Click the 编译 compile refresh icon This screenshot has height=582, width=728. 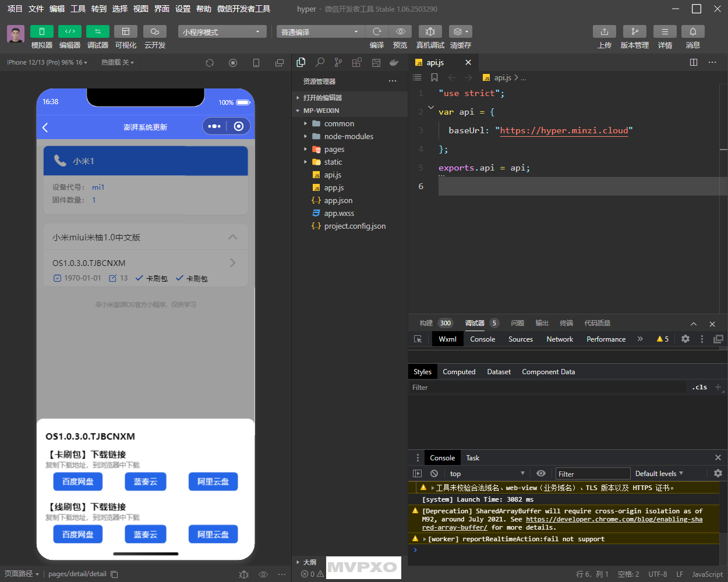tap(377, 31)
